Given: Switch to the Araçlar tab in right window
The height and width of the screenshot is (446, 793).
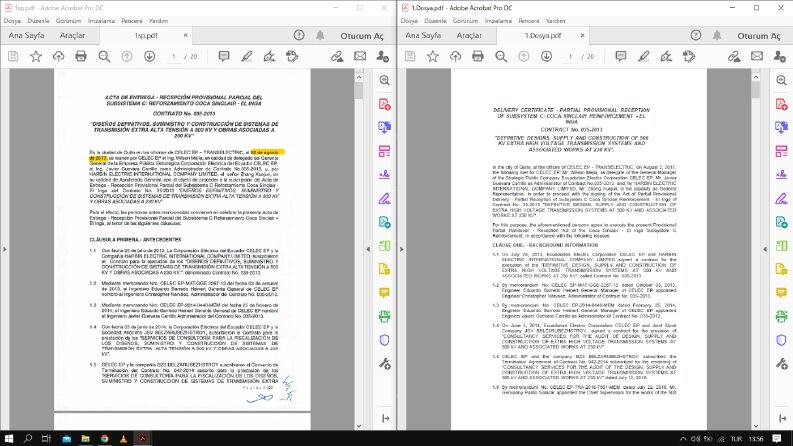Looking at the screenshot, I should point(469,35).
